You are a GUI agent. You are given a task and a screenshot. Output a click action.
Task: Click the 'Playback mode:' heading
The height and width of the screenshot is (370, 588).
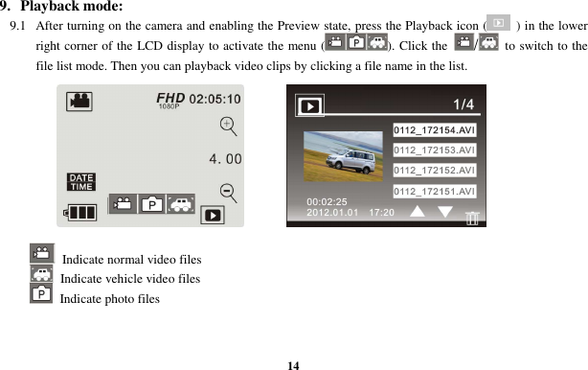click(x=71, y=7)
